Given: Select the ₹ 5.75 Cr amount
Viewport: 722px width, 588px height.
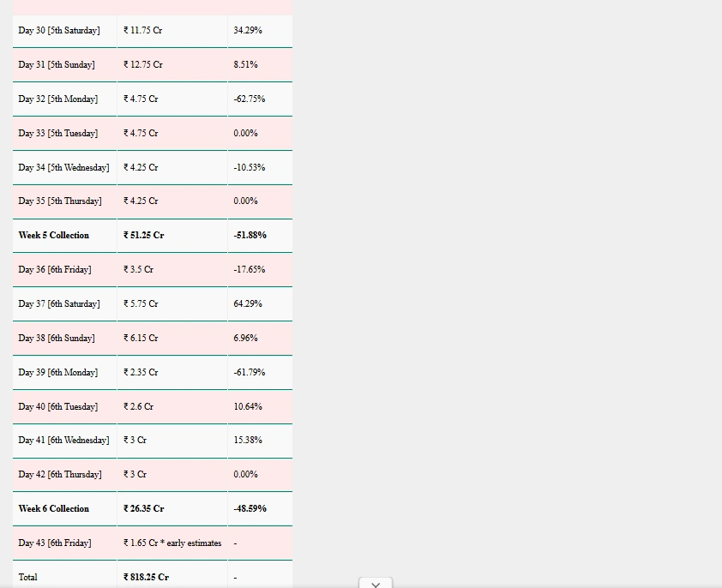Looking at the screenshot, I should point(141,304).
